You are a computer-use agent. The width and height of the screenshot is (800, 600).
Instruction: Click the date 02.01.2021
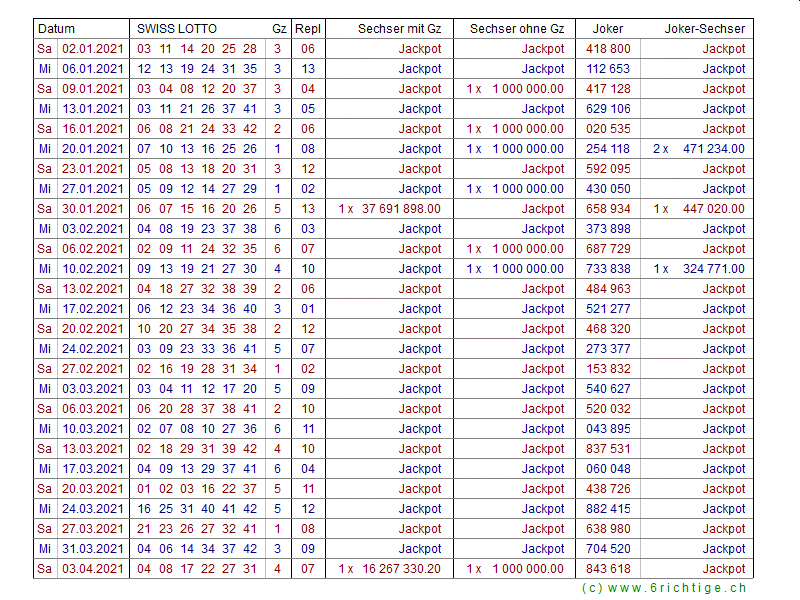pyautogui.click(x=93, y=49)
